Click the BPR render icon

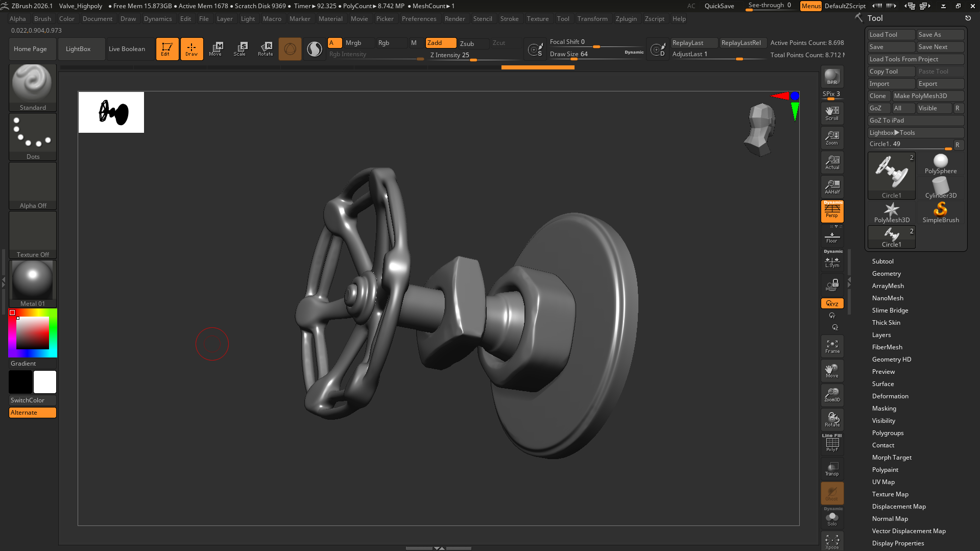click(832, 77)
